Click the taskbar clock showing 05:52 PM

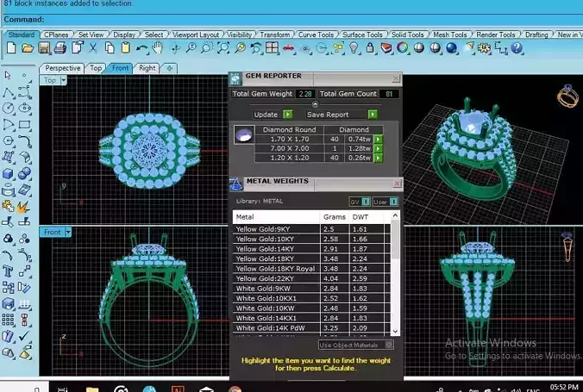pyautogui.click(x=563, y=388)
